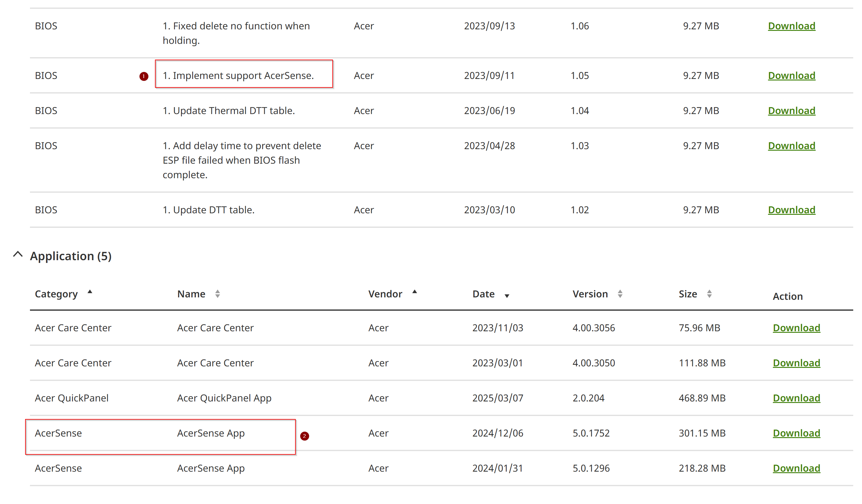Click AcerSense App name dated 2024/01/31
This screenshot has height=504, width=862.
[211, 468]
